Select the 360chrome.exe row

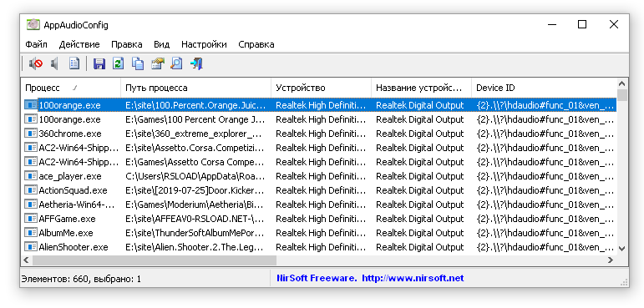319,134
